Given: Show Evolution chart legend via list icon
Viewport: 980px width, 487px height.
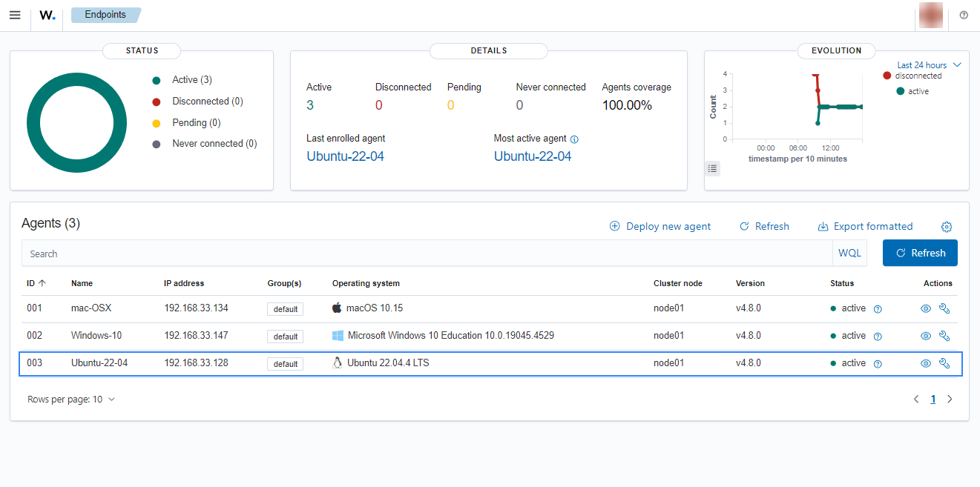Looking at the screenshot, I should [x=712, y=168].
